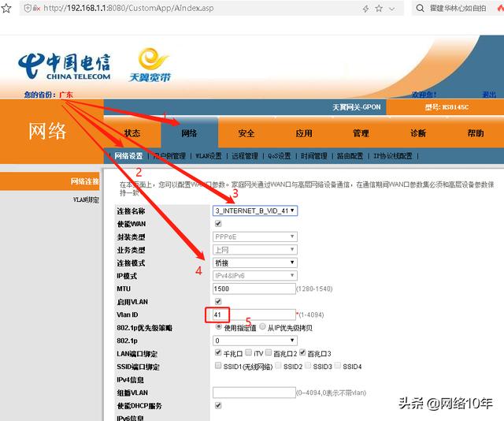
Task: Click the MTU field showing 1500
Action: click(x=254, y=289)
